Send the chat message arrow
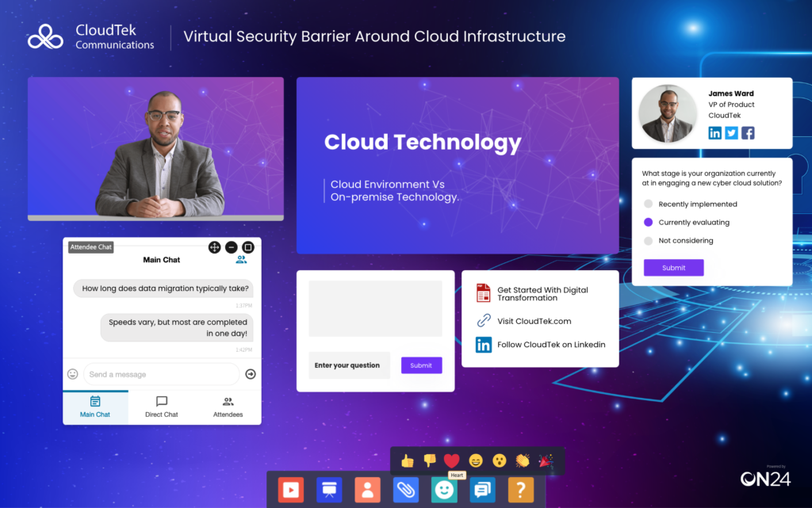This screenshot has height=508, width=812. [x=251, y=374]
